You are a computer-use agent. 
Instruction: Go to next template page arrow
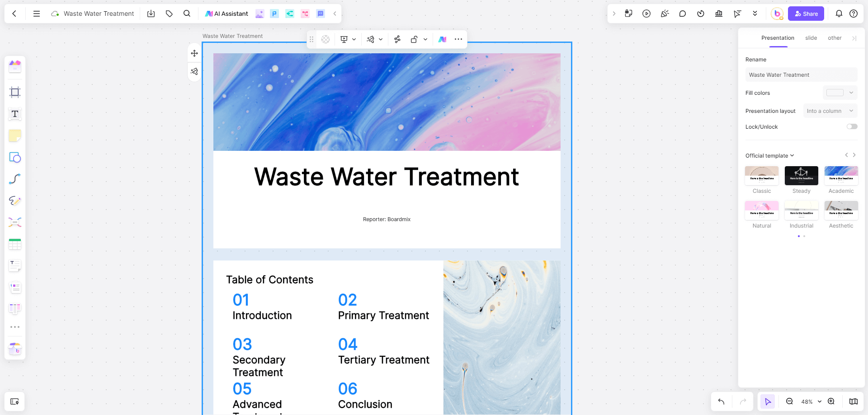tap(854, 155)
